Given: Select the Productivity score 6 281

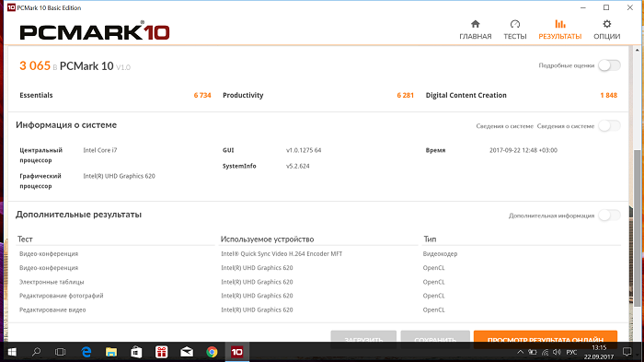Looking at the screenshot, I should (x=405, y=95).
